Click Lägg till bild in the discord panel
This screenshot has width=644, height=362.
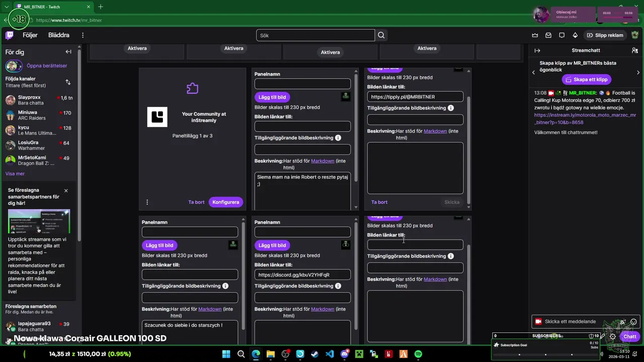pyautogui.click(x=272, y=245)
